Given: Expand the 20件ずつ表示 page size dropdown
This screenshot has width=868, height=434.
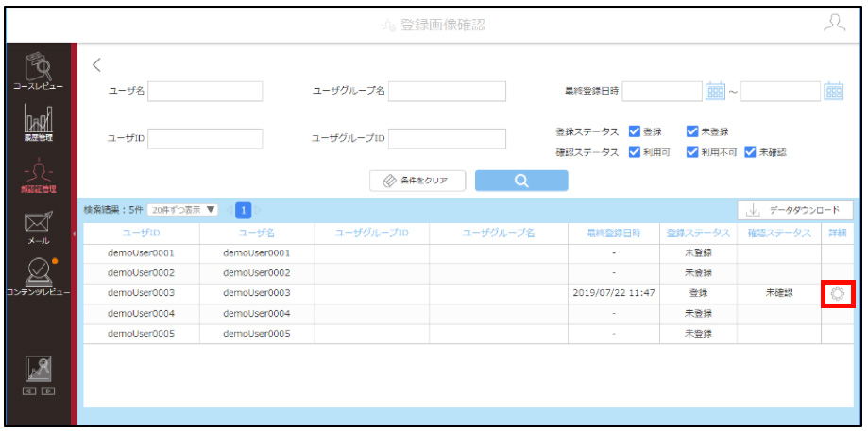Looking at the screenshot, I should (x=182, y=210).
